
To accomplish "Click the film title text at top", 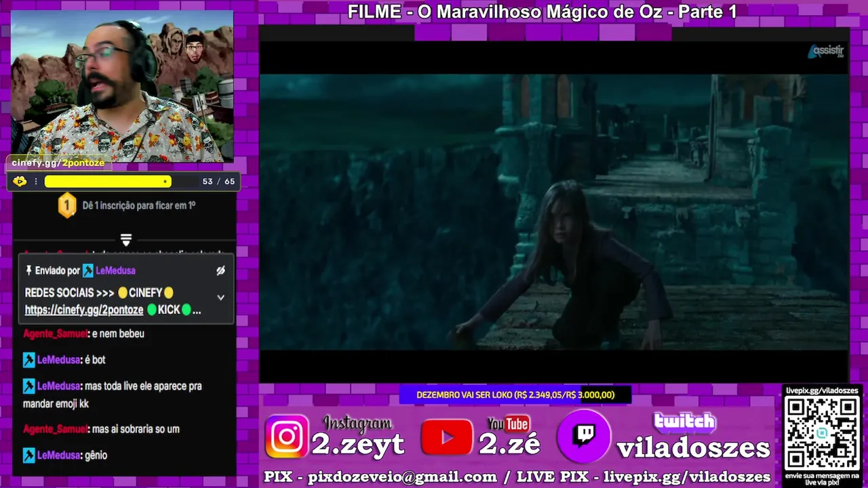I will 542,12.
